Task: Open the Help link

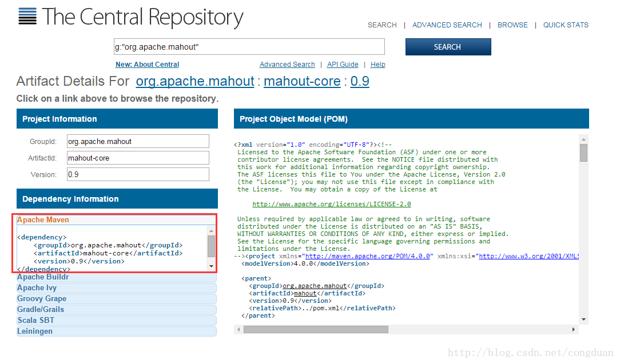Action: pyautogui.click(x=377, y=65)
